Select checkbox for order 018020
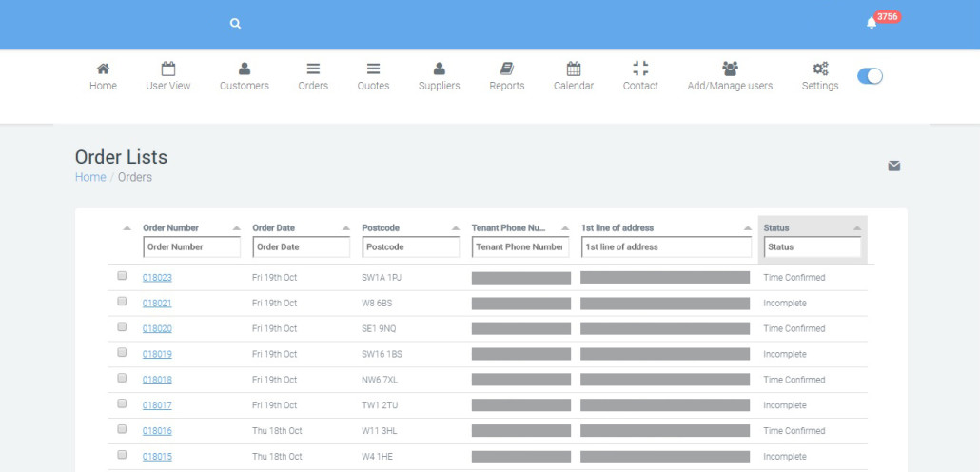Image resolution: width=980 pixels, height=472 pixels. point(122,326)
